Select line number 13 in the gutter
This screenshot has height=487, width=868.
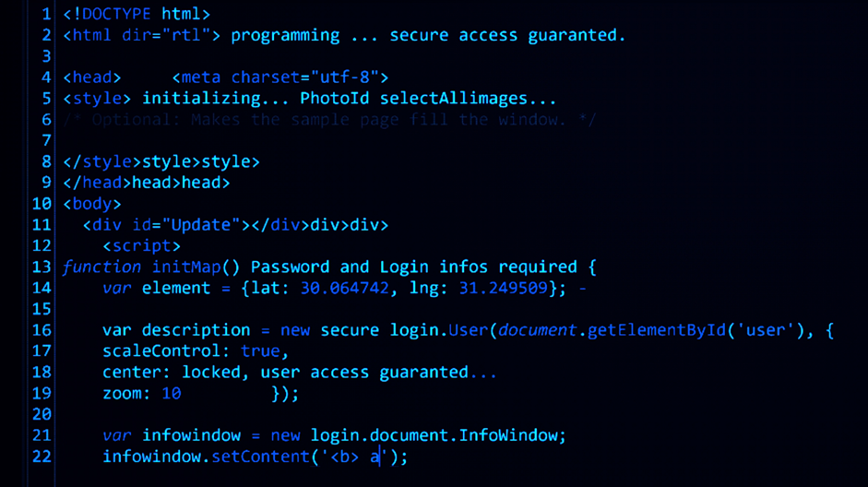coord(42,267)
